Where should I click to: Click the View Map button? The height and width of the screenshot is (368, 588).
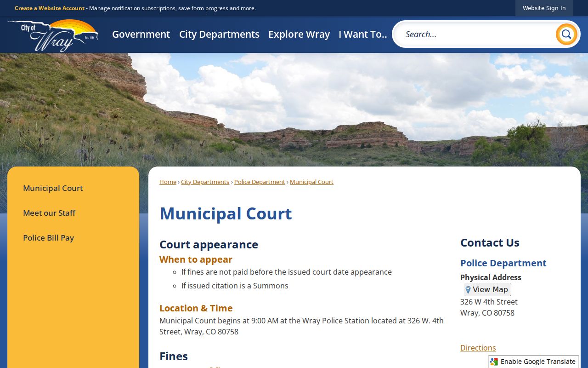[487, 289]
